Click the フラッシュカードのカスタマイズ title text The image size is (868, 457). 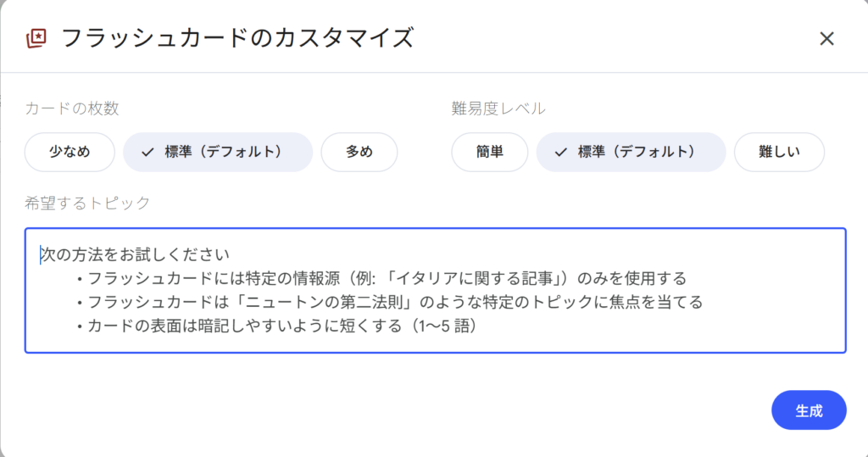[x=237, y=38]
